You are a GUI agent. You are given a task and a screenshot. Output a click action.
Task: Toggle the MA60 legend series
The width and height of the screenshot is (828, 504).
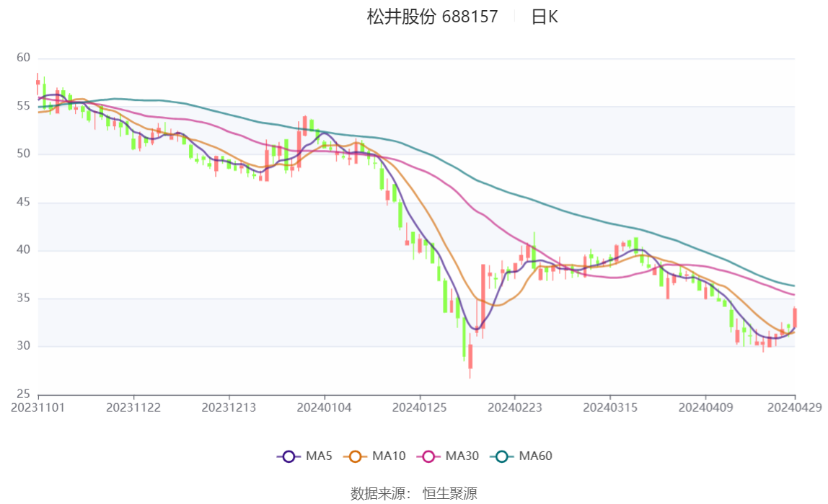pyautogui.click(x=521, y=456)
